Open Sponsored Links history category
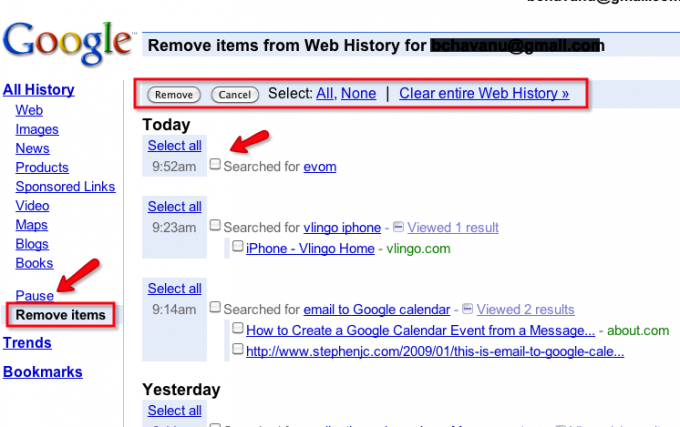The width and height of the screenshot is (680, 427). pos(65,186)
